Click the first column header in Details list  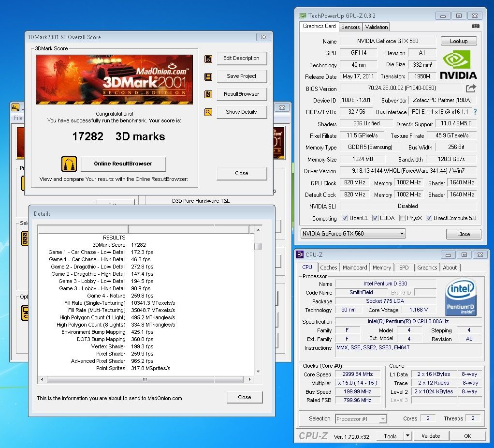[x=83, y=229]
